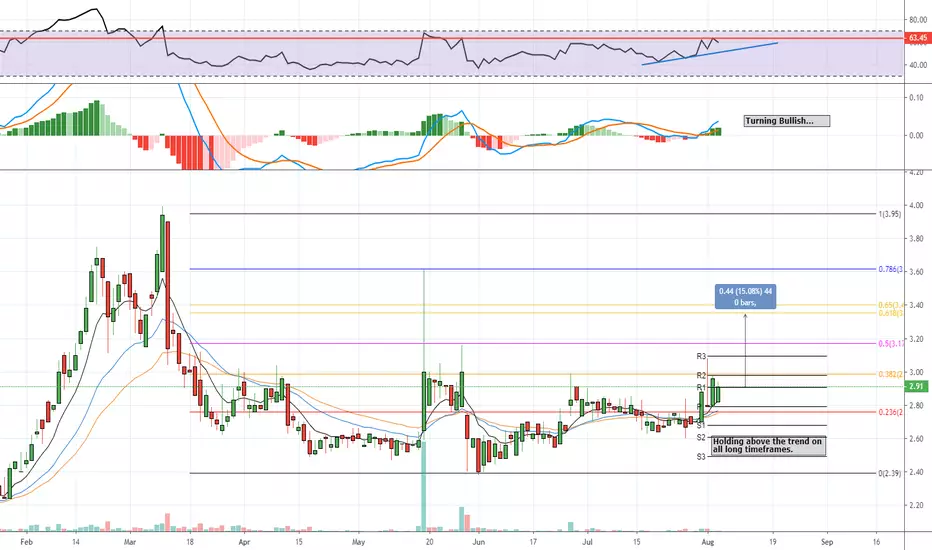
Task: Click the R1 pivot resistance label
Action: 701,388
